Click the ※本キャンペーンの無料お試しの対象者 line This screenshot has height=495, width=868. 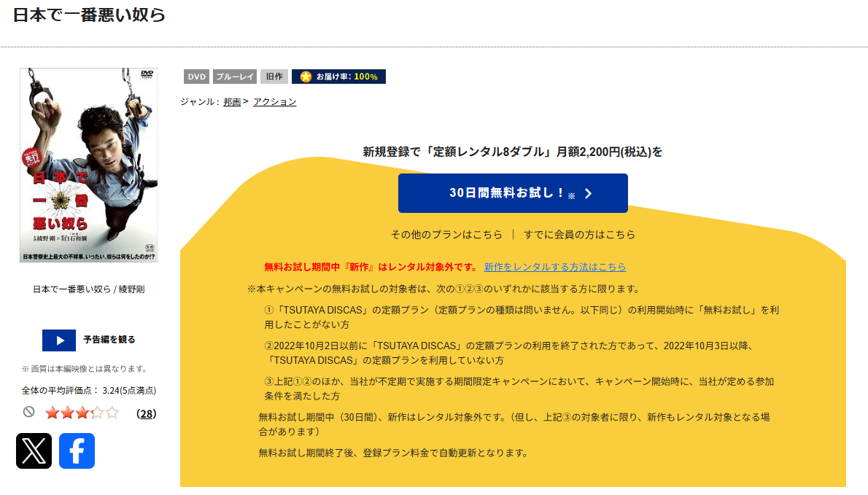pos(444,289)
